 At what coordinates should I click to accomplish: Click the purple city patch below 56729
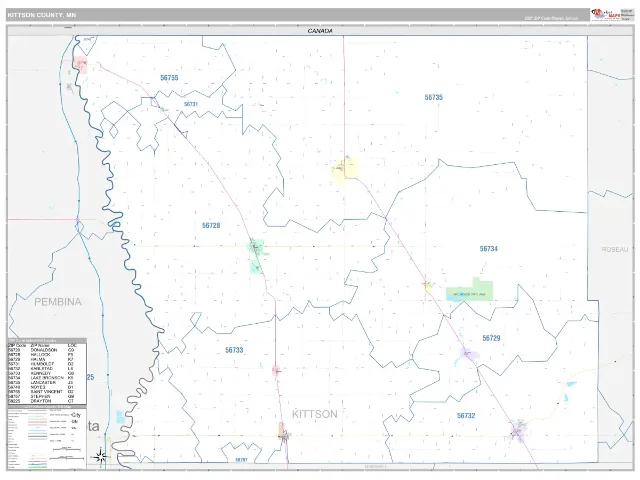(467, 353)
